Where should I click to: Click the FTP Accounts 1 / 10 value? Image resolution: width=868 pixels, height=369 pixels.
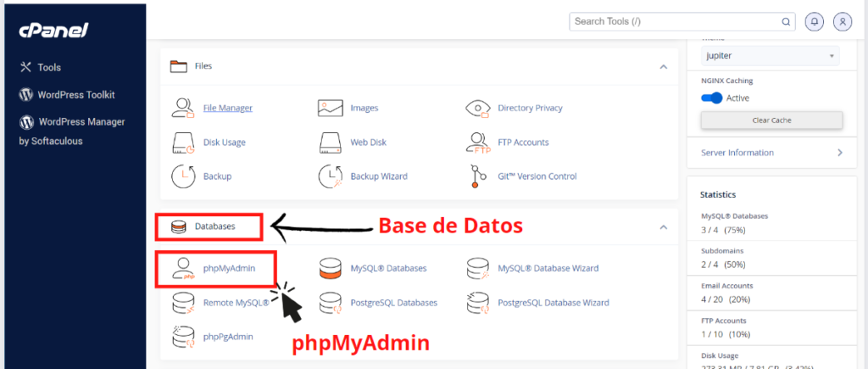(724, 335)
